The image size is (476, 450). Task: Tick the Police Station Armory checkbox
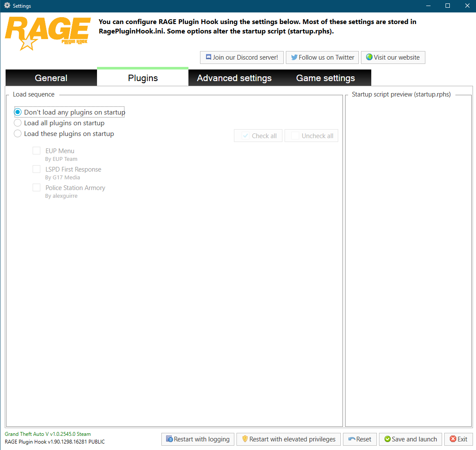click(x=36, y=187)
